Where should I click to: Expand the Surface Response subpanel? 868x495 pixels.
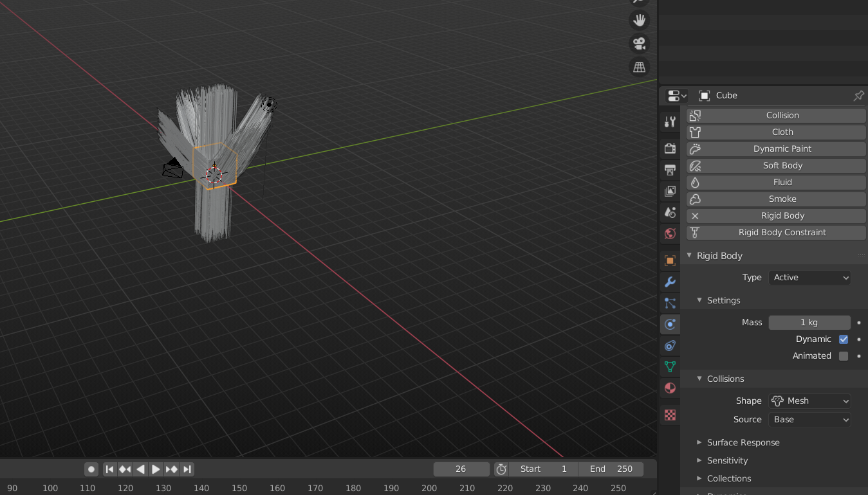pyautogui.click(x=699, y=442)
